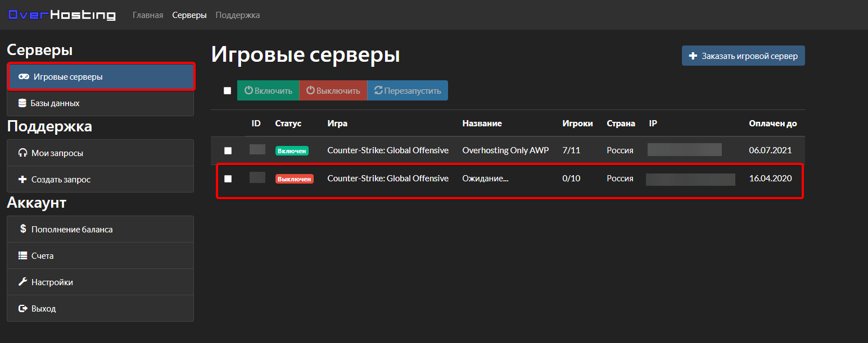Click paid-until date 06.07.2021
The image size is (868, 343).
[x=770, y=150]
